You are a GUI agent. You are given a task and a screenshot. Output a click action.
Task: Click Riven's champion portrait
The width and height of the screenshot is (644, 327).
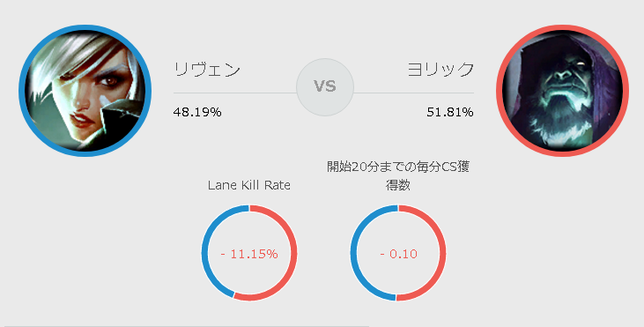click(85, 91)
